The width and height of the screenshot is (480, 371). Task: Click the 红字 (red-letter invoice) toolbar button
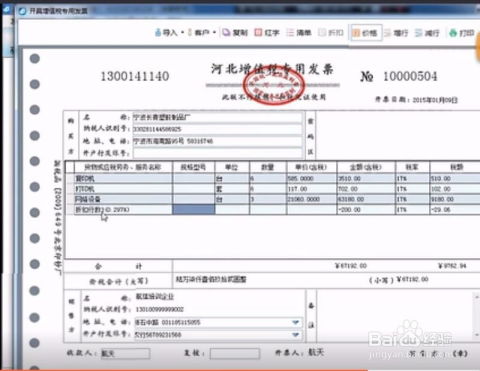(x=267, y=32)
